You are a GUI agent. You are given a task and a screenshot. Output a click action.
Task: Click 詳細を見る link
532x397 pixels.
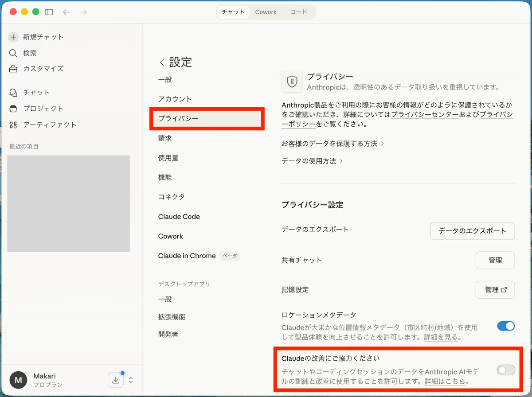[441, 338]
